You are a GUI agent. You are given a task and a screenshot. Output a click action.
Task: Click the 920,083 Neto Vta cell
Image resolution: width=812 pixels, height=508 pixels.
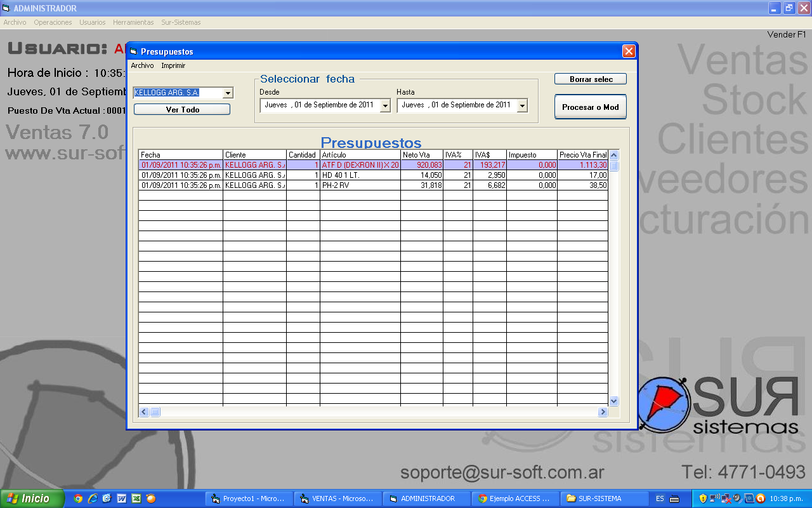(422, 165)
